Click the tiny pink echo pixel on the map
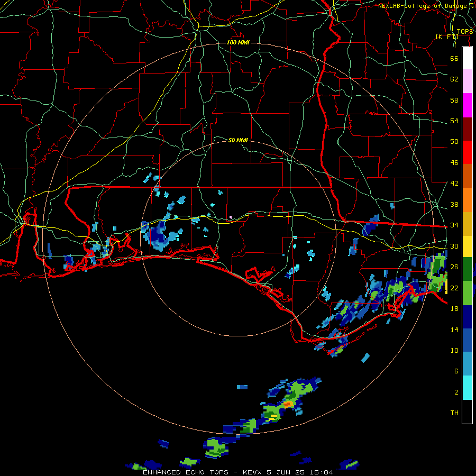This screenshot has width=476, height=476. pos(231,217)
